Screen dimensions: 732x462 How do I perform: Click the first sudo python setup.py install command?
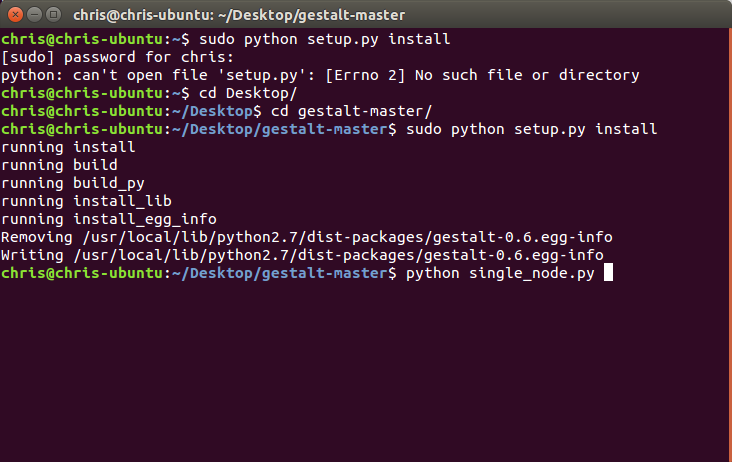324,39
